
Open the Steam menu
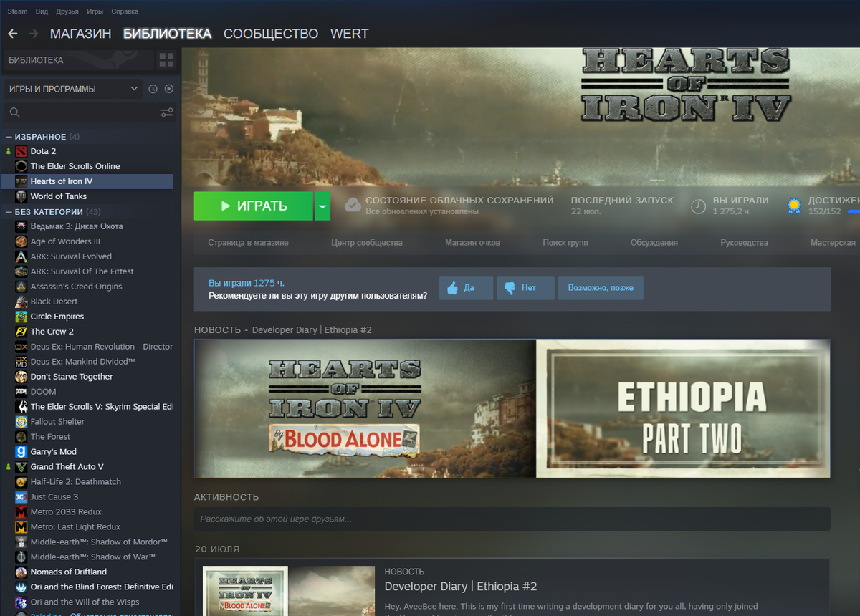pyautogui.click(x=17, y=11)
